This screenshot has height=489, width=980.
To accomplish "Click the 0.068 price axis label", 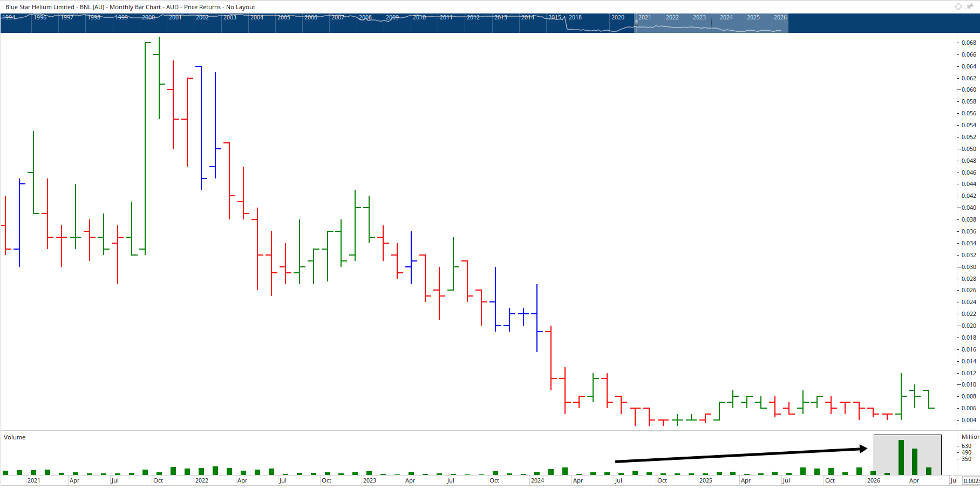I will click(969, 43).
